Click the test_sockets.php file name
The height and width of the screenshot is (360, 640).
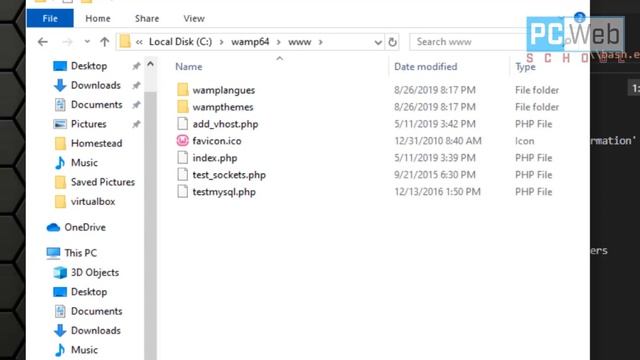click(229, 175)
